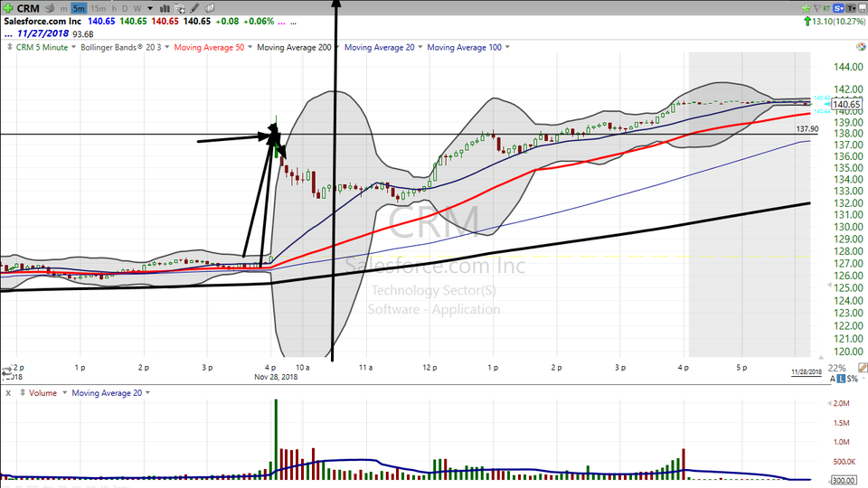Click the 93.6B market cap text

click(x=83, y=33)
